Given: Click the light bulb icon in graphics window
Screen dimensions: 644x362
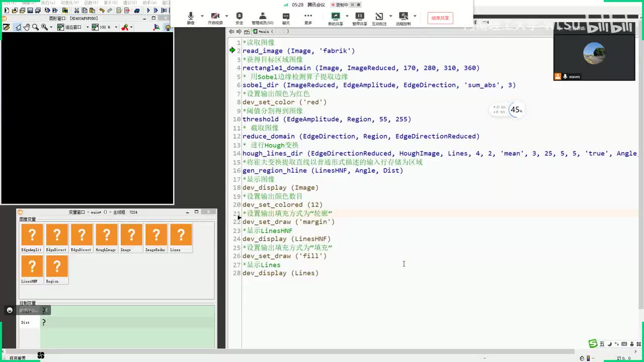Looking at the screenshot, I should pyautogui.click(x=168, y=27).
